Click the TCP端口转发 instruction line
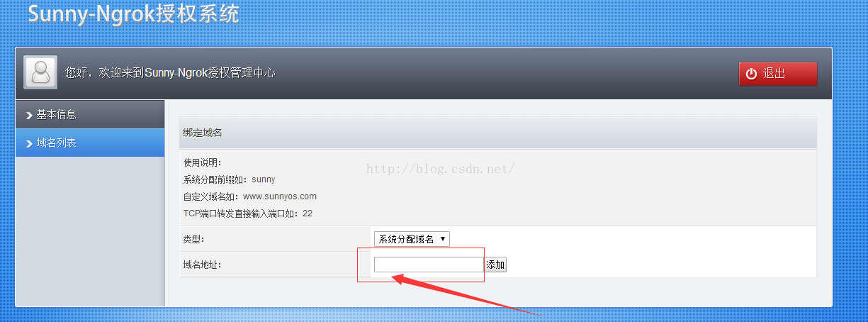The image size is (868, 322). pos(247,213)
